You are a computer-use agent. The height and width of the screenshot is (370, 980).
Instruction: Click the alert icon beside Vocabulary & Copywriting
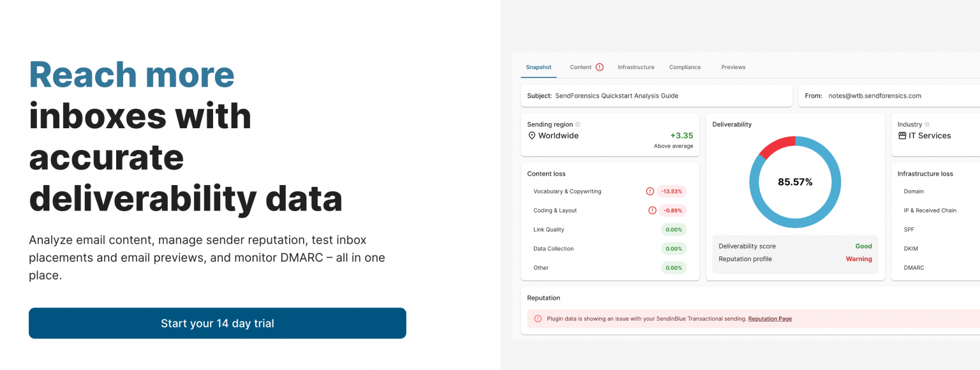coord(650,191)
